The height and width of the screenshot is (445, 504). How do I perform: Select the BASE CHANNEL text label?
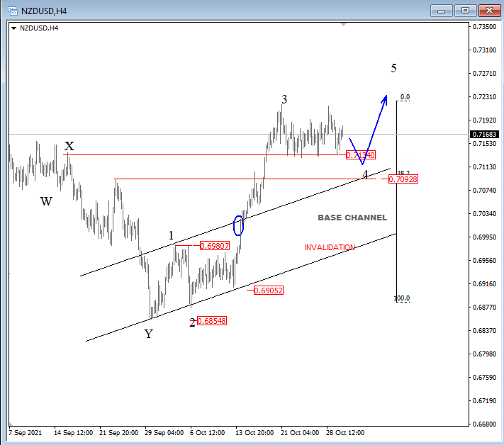click(x=352, y=218)
